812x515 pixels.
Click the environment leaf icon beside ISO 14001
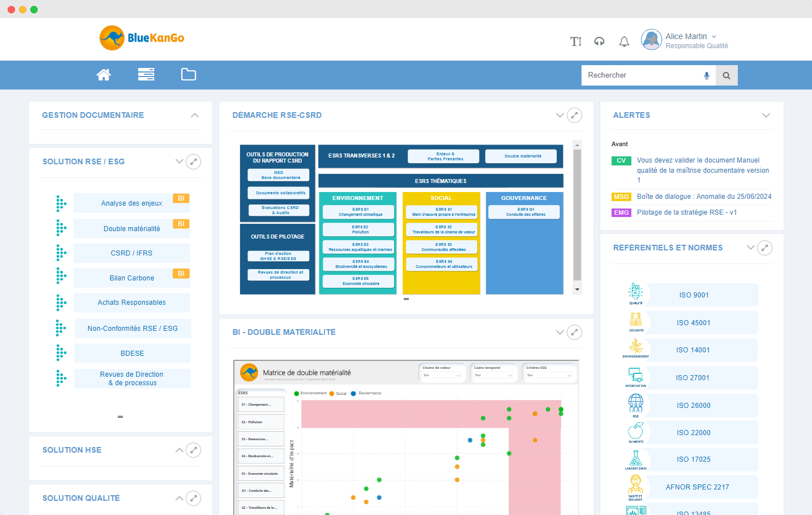635,348
